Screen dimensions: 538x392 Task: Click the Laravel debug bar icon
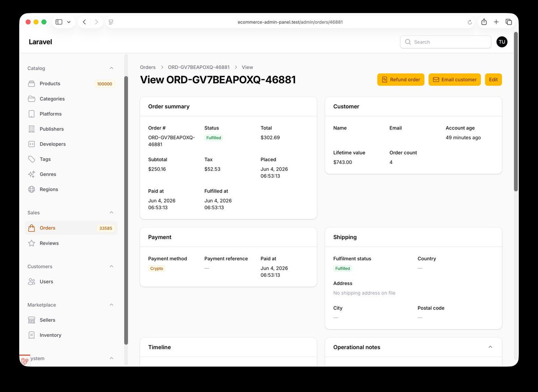click(x=25, y=361)
